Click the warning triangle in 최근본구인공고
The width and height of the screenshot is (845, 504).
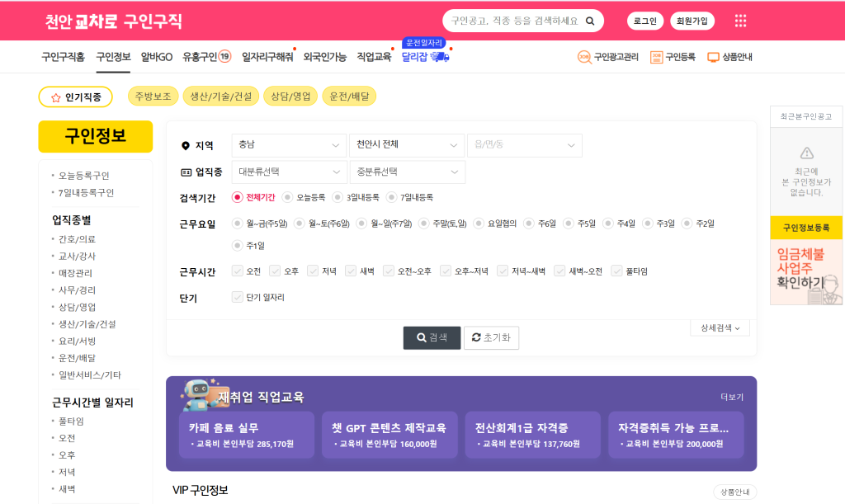click(x=806, y=153)
